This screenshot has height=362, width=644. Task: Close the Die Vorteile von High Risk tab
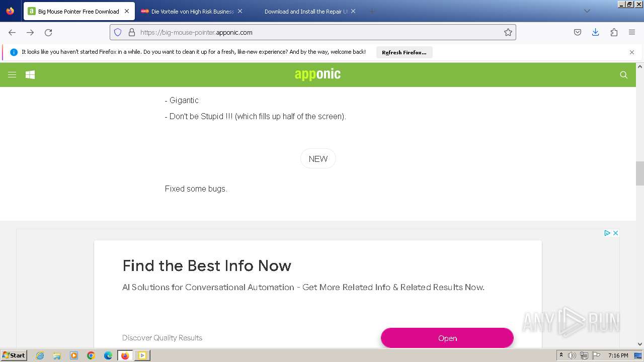tap(240, 11)
